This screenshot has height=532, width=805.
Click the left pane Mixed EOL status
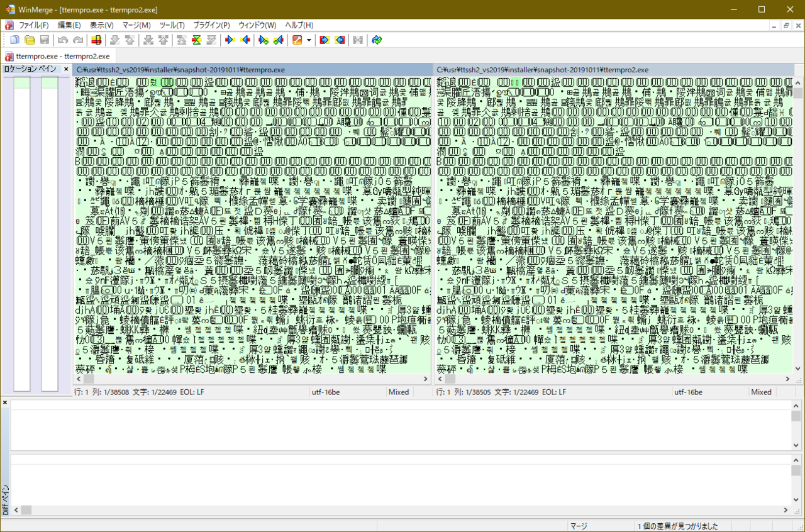399,392
